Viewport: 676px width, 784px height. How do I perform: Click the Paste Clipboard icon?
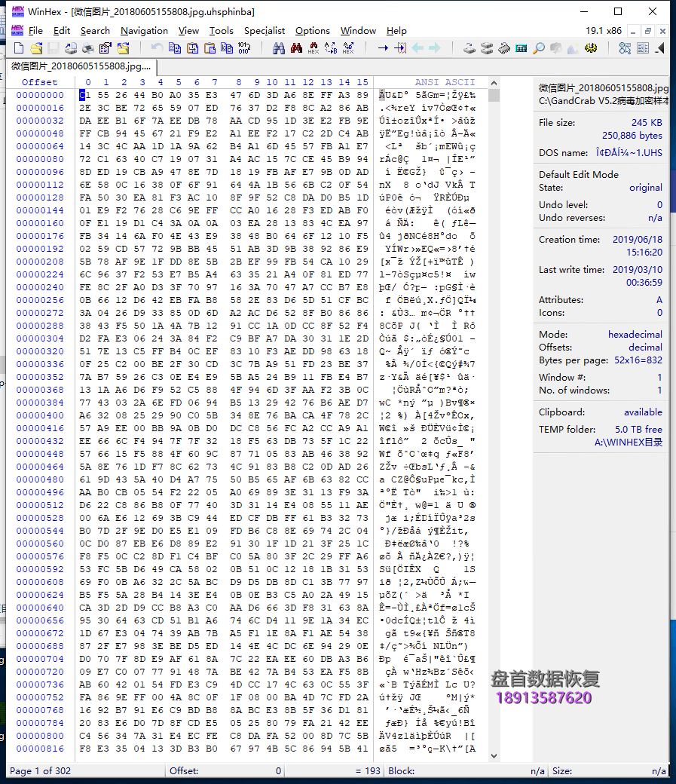point(210,48)
